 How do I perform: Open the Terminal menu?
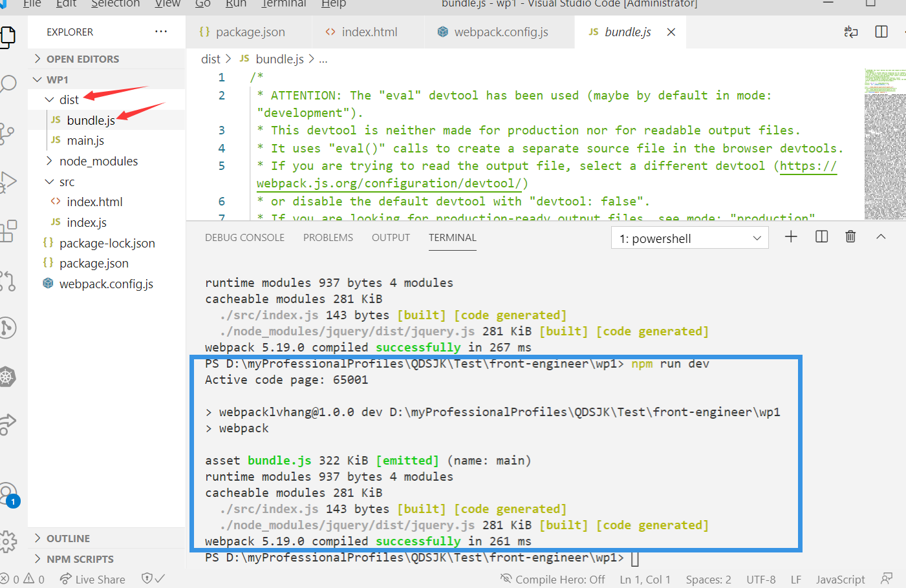click(284, 4)
